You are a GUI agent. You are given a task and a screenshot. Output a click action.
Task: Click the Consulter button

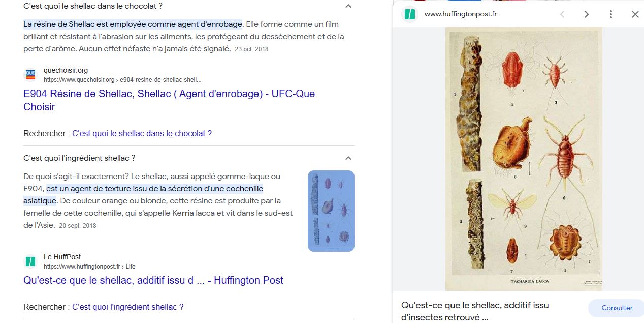pos(617,308)
